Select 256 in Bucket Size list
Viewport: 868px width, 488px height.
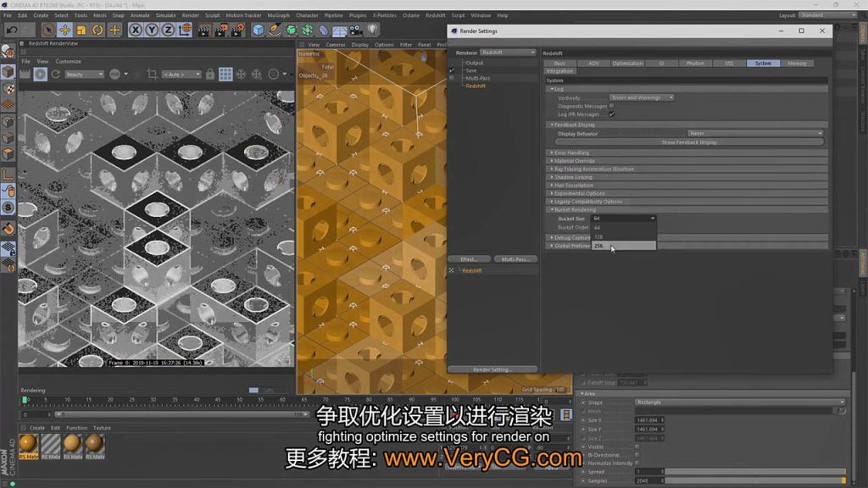(623, 246)
